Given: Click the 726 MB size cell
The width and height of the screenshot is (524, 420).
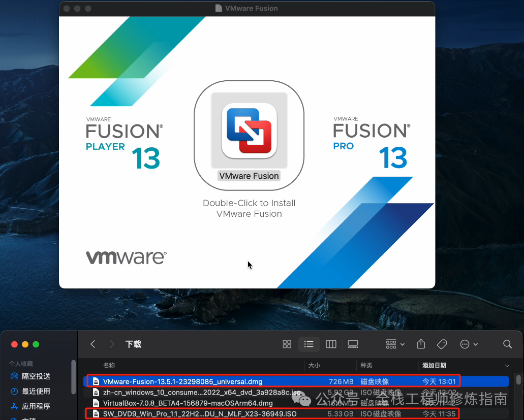Looking at the screenshot, I should 341,381.
